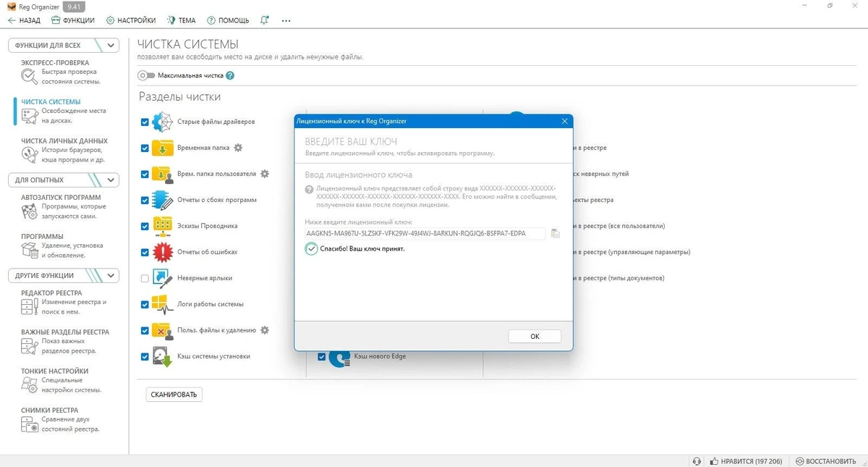Image resolution: width=868 pixels, height=467 pixels.
Task: Uncheck the Старые файлы драйверов checkbox
Action: 145,122
